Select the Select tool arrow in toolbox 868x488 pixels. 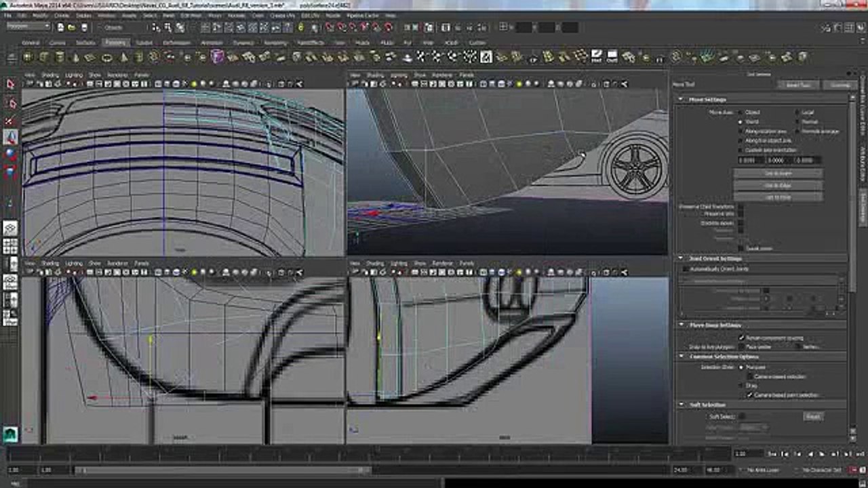pyautogui.click(x=10, y=84)
